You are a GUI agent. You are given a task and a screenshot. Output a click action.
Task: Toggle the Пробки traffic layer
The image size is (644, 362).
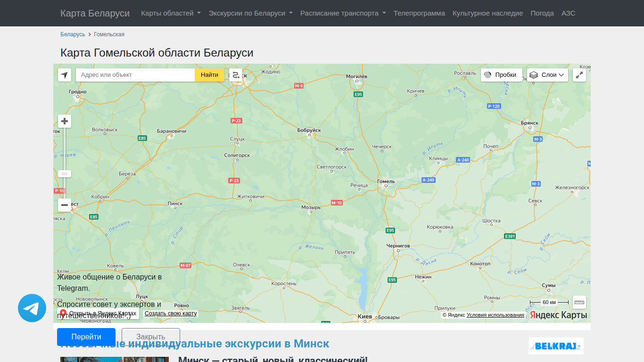click(x=502, y=75)
